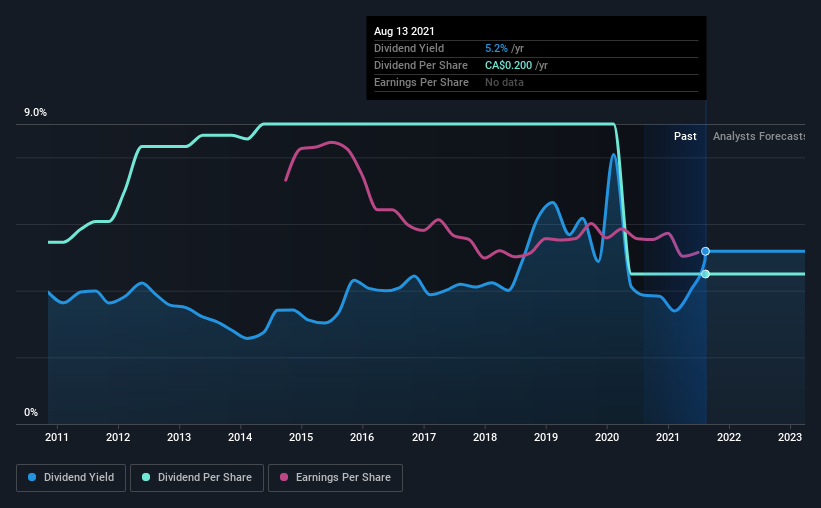Click the blue dot in Dividend Yield legend
Screen dimensions: 821x508
[32, 477]
